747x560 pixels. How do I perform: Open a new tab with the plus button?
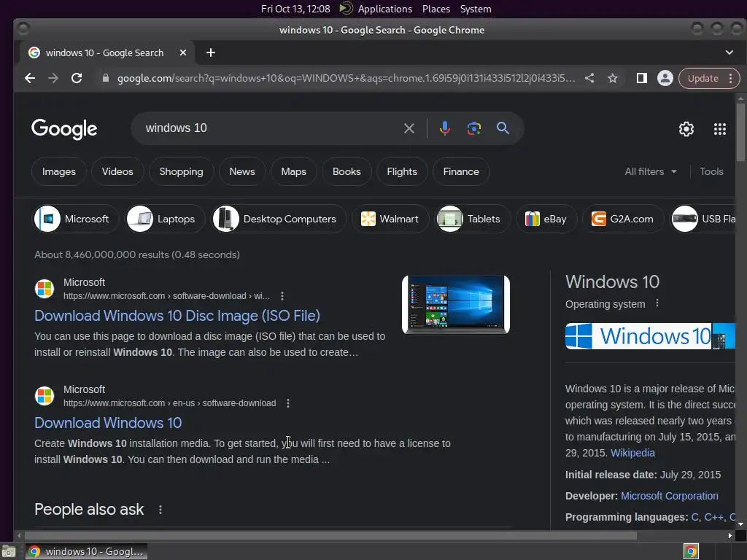(211, 52)
